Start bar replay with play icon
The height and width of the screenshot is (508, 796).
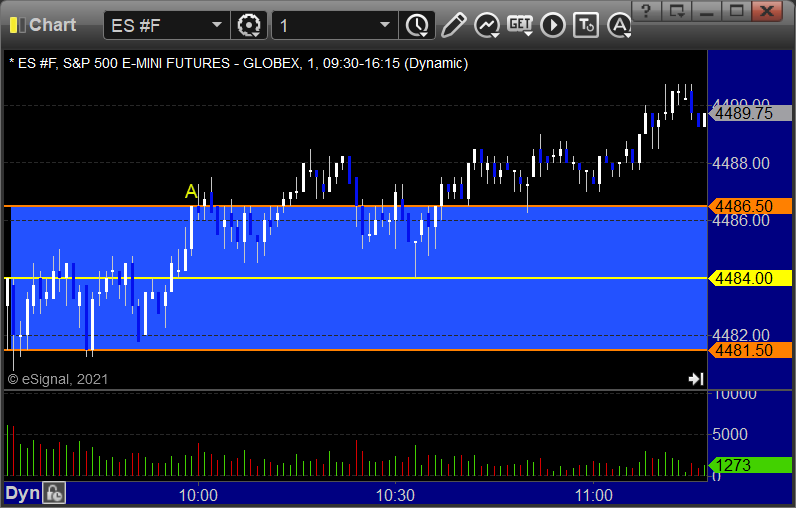point(553,25)
